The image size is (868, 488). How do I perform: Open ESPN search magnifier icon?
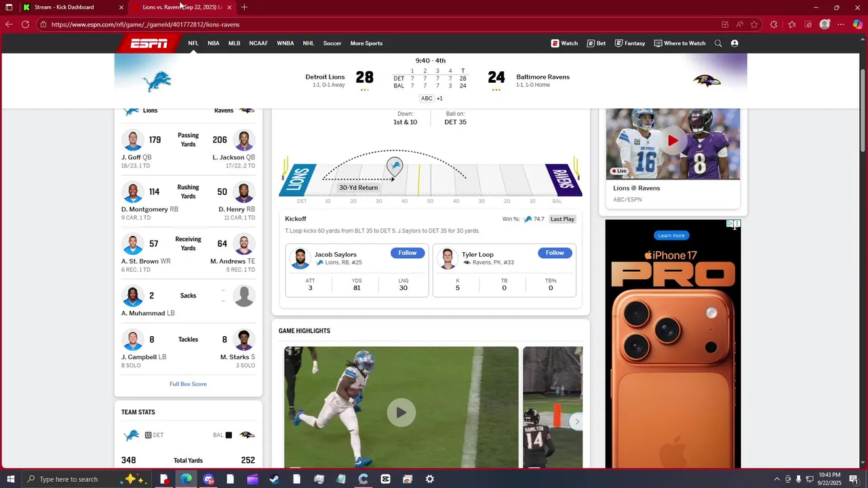click(x=718, y=43)
